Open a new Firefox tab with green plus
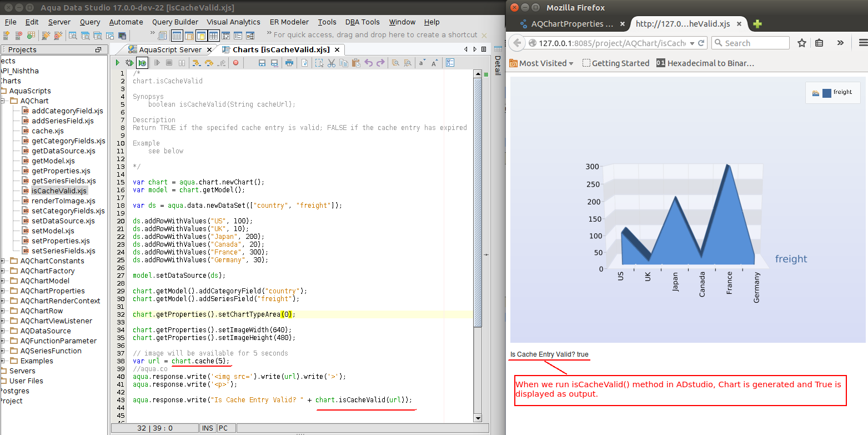Screen dimensions: 868x435 coord(757,24)
